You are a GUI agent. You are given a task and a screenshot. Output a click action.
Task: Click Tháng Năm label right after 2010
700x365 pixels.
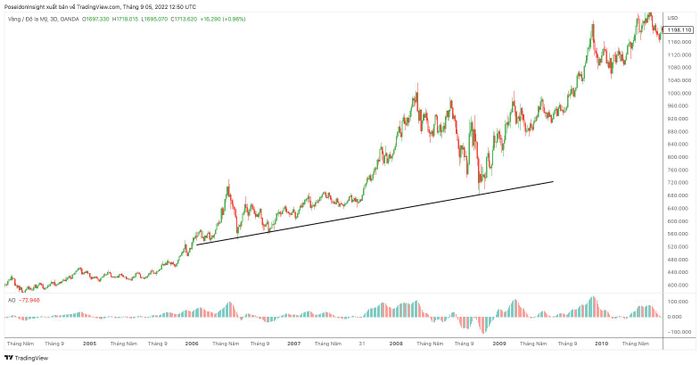[x=636, y=344]
